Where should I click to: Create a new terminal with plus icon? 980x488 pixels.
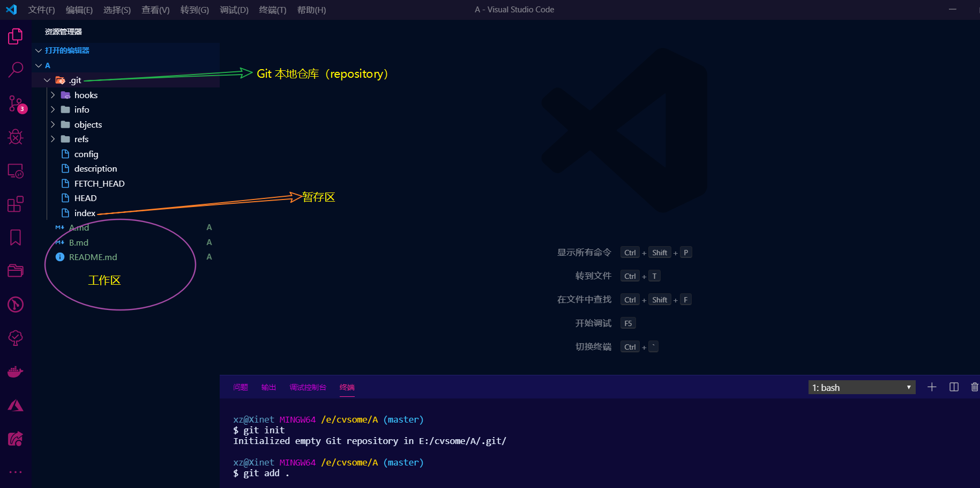pos(932,387)
